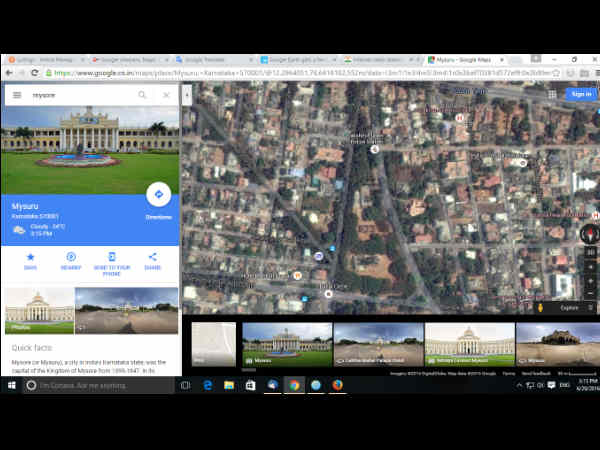The width and height of the screenshot is (600, 450).
Task: Click the zoom out minus button
Action: 590,294
